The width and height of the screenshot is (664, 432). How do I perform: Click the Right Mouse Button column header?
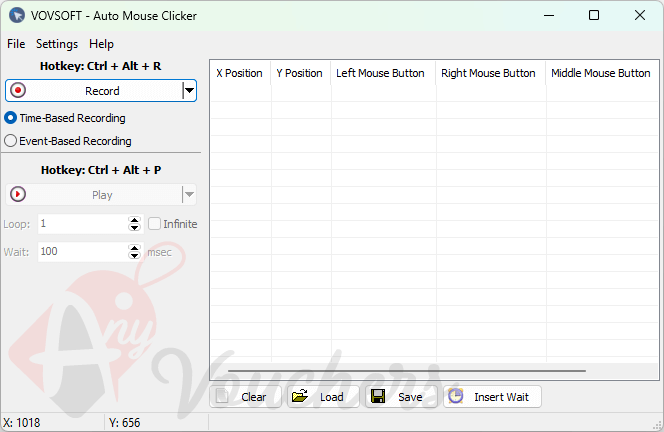[490, 73]
